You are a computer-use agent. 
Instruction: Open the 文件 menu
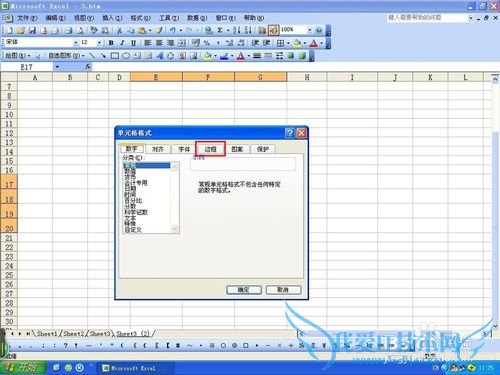[27, 18]
